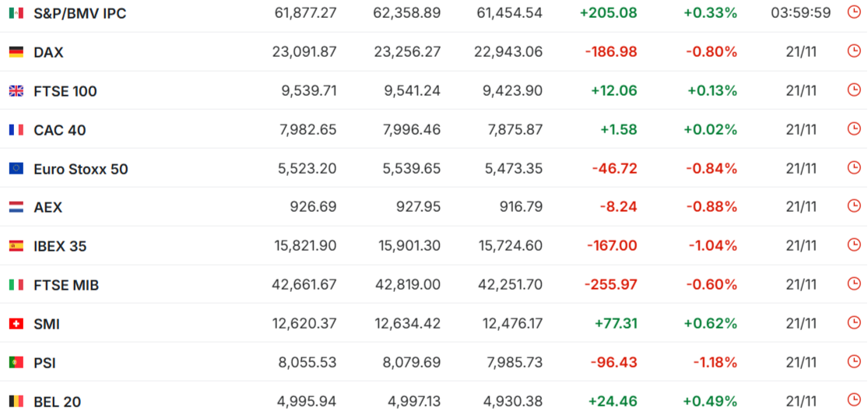Image resolution: width=868 pixels, height=415 pixels.
Task: Click the EU flag beside Euro Stoxx 50
Action: tap(16, 168)
